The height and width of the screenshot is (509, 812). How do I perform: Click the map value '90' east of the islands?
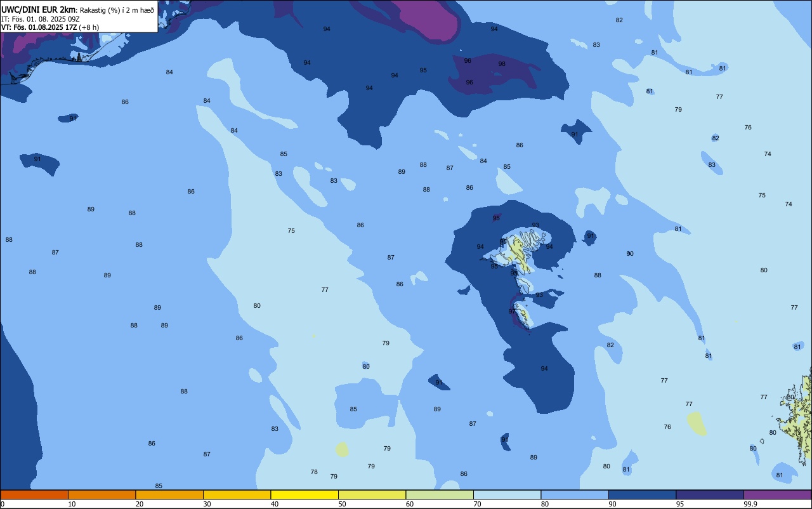[630, 254]
